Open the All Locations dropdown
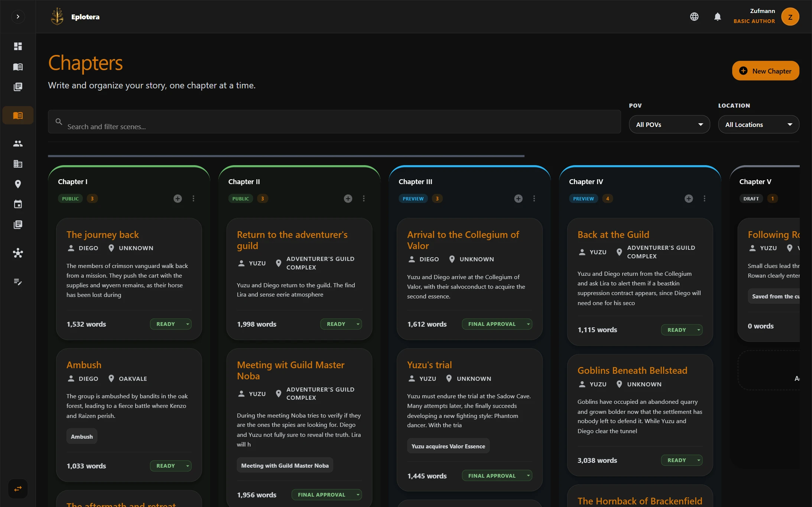This screenshot has height=507, width=812. point(759,125)
